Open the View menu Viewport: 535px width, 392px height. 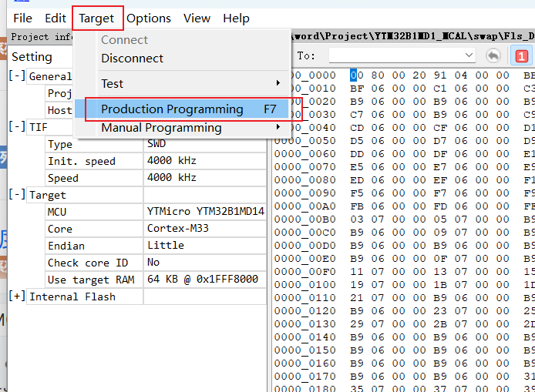(197, 18)
